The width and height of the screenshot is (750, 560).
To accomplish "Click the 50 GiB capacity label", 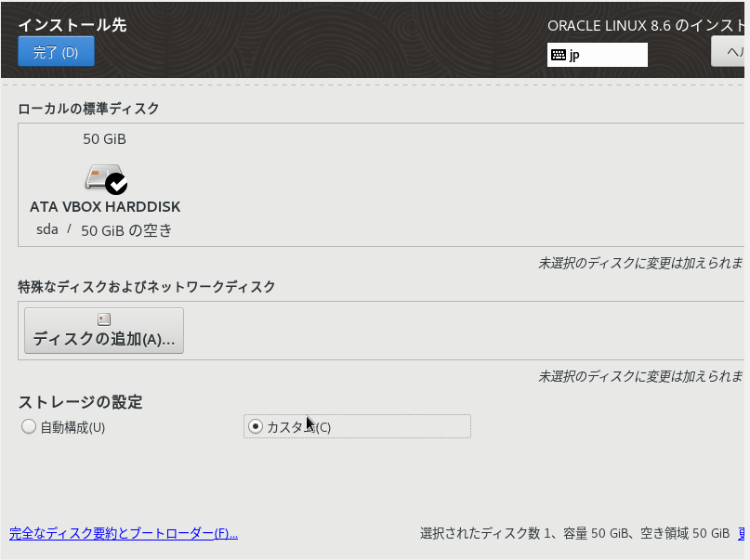I will click(x=104, y=139).
